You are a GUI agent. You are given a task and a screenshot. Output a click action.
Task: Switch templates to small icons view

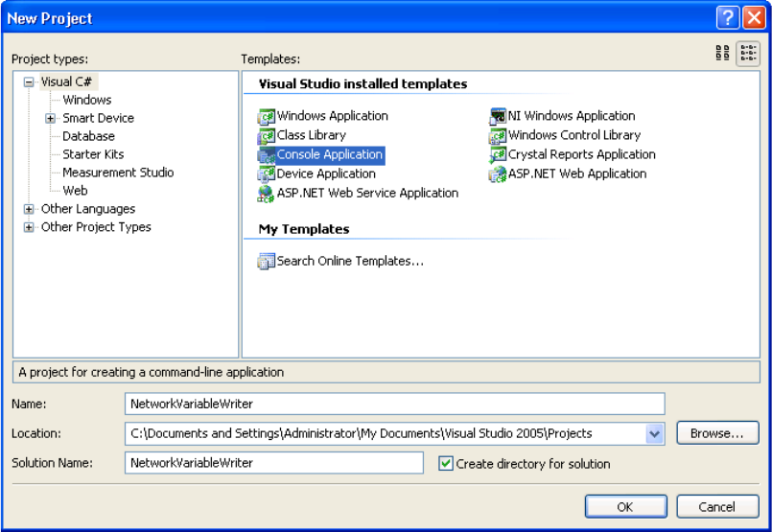[748, 53]
